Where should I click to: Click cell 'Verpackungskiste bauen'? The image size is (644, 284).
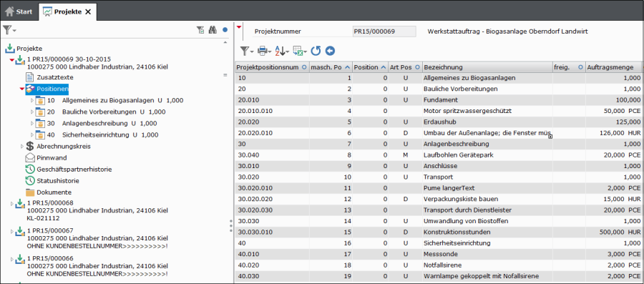click(487, 199)
